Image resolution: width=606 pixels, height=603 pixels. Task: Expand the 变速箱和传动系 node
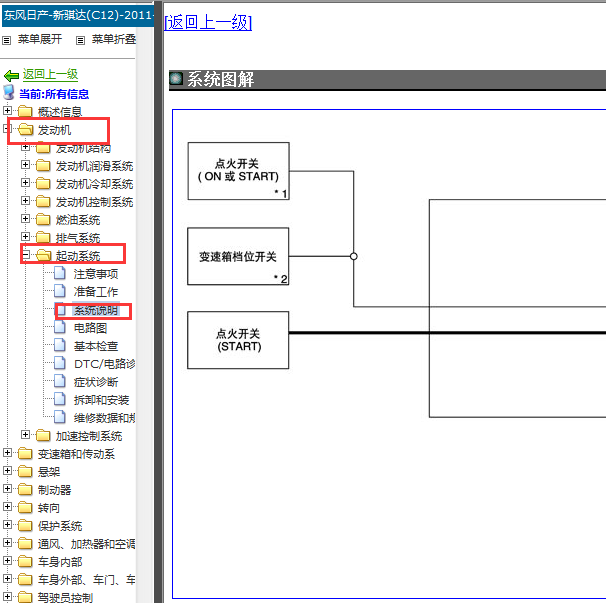click(7, 452)
